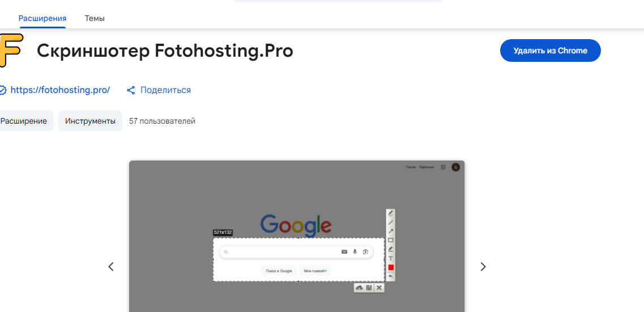Image resolution: width=644 pixels, height=312 pixels.
Task: Open the https://fotohosting.pro/ link
Action: (x=60, y=90)
